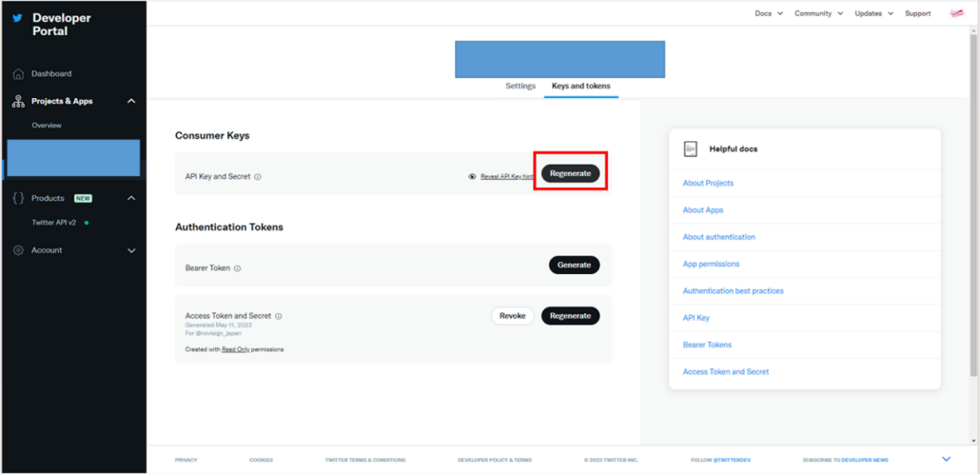
Task: Click the page vertical scrollbar
Action: [x=973, y=207]
